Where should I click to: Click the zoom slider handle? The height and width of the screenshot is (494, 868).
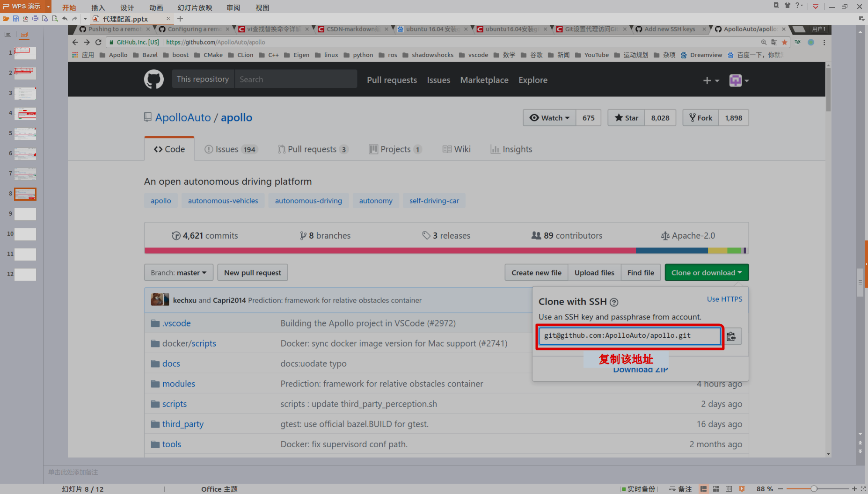point(814,489)
